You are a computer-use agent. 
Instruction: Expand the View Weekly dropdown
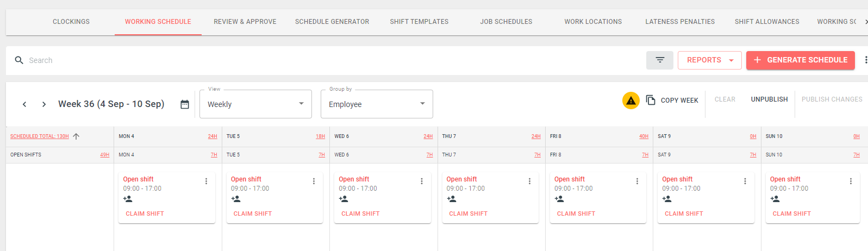pos(256,104)
